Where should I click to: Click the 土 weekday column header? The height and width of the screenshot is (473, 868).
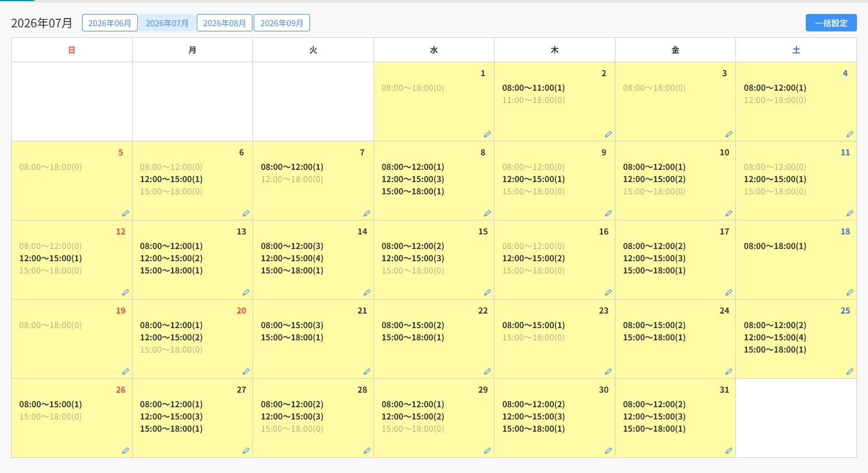[796, 50]
